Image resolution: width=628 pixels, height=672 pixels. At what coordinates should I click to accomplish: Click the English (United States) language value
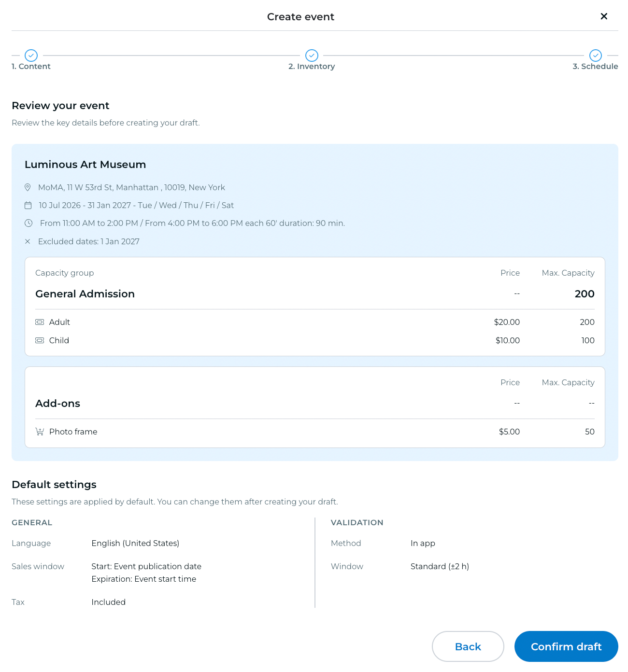(x=135, y=544)
